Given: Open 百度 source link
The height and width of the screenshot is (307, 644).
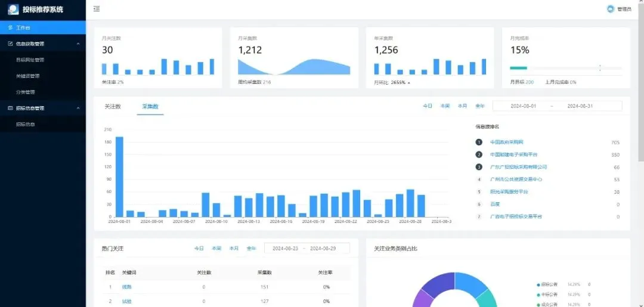Looking at the screenshot, I should pyautogui.click(x=495, y=204).
